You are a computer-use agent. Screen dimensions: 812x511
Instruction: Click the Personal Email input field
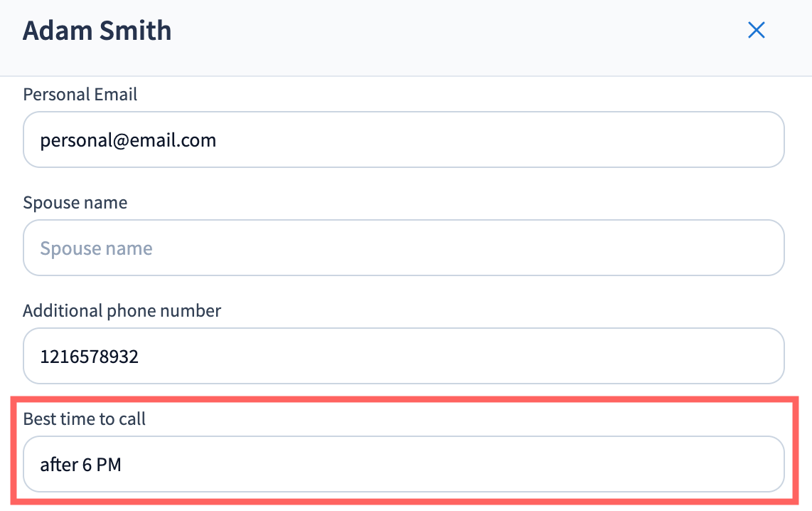coord(403,139)
